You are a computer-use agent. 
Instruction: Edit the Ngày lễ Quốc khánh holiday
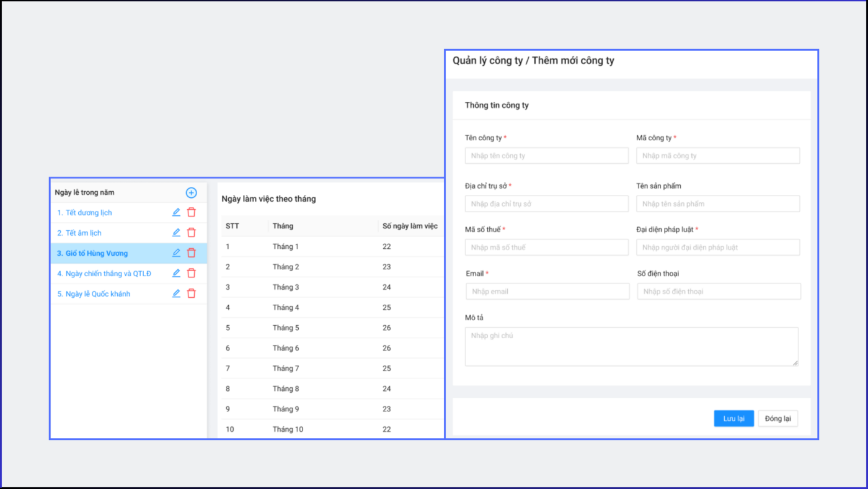click(176, 294)
